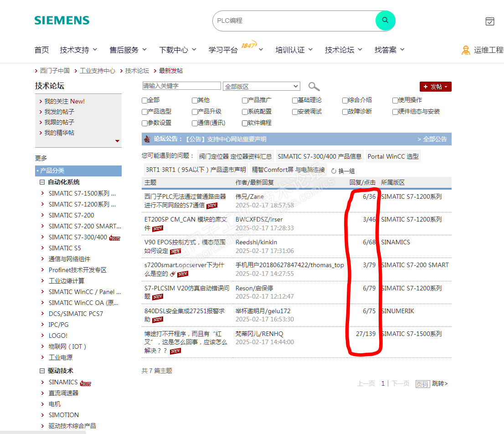Viewport: 504px width, 434px height.
Task: Check the 基础理论 checkbox
Action: pyautogui.click(x=295, y=100)
